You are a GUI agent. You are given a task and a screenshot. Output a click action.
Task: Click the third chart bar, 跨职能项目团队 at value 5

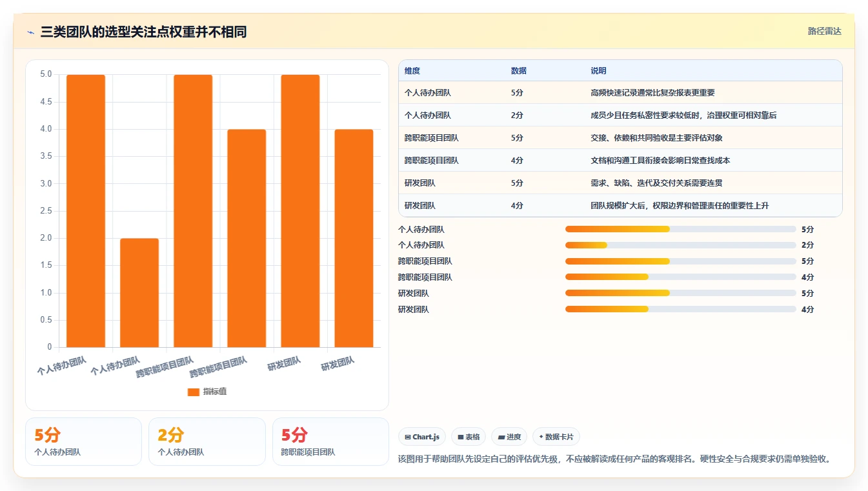(x=193, y=211)
